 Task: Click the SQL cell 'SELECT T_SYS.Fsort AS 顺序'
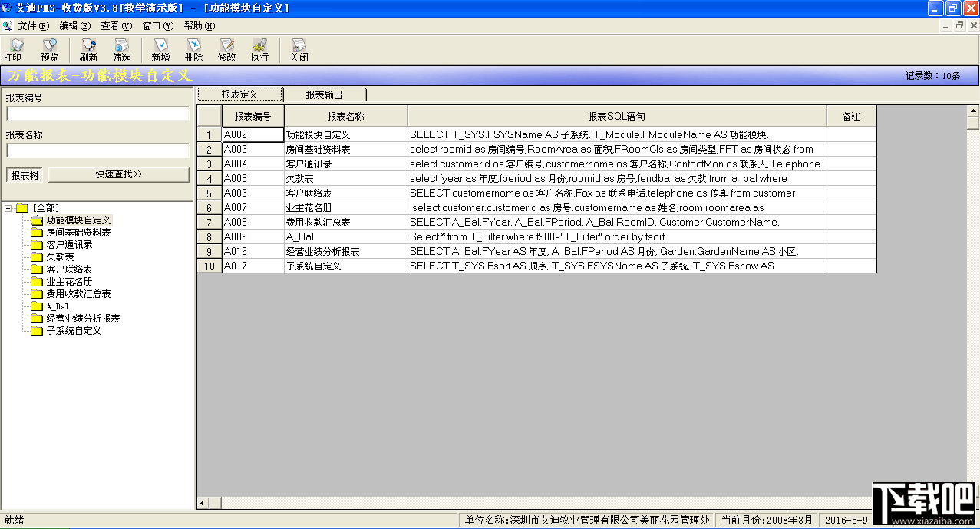click(x=617, y=266)
